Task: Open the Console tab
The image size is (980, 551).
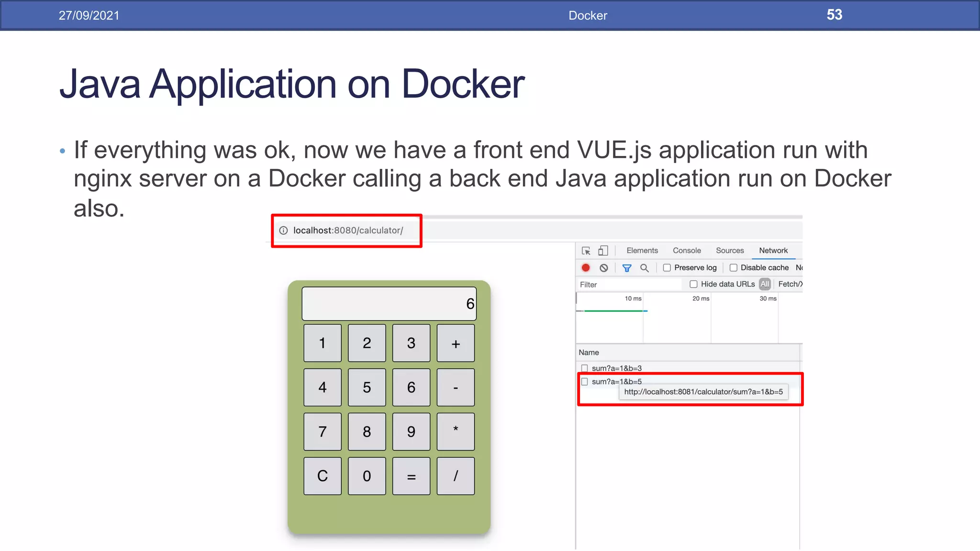Action: [x=686, y=251]
